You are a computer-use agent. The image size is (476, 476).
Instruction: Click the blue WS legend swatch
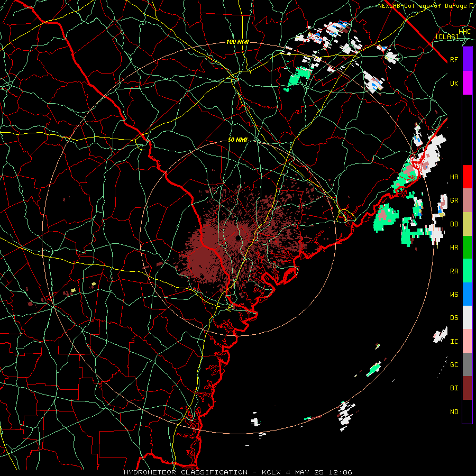467,294
